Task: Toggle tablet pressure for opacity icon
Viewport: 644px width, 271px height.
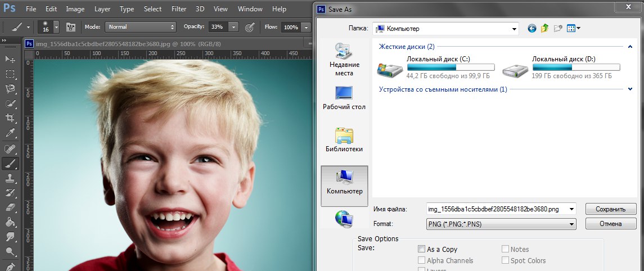Action: (249, 27)
